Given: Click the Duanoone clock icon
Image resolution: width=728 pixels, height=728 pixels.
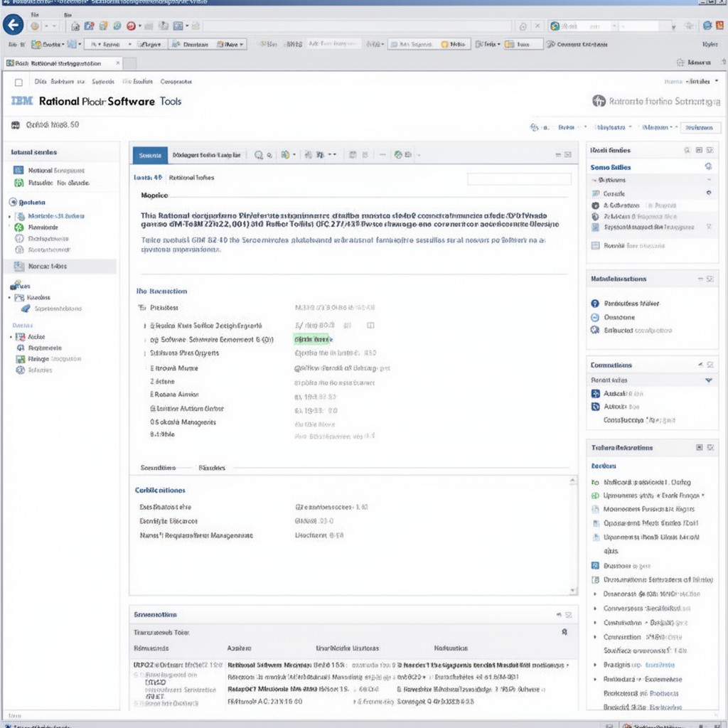Looking at the screenshot, I should point(595,318).
